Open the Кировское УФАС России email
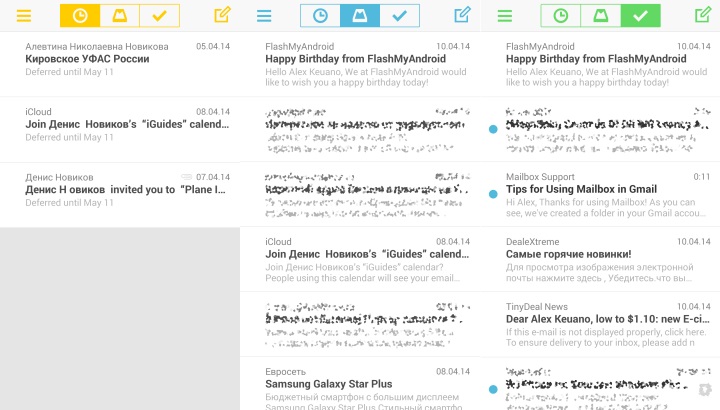 pos(120,64)
